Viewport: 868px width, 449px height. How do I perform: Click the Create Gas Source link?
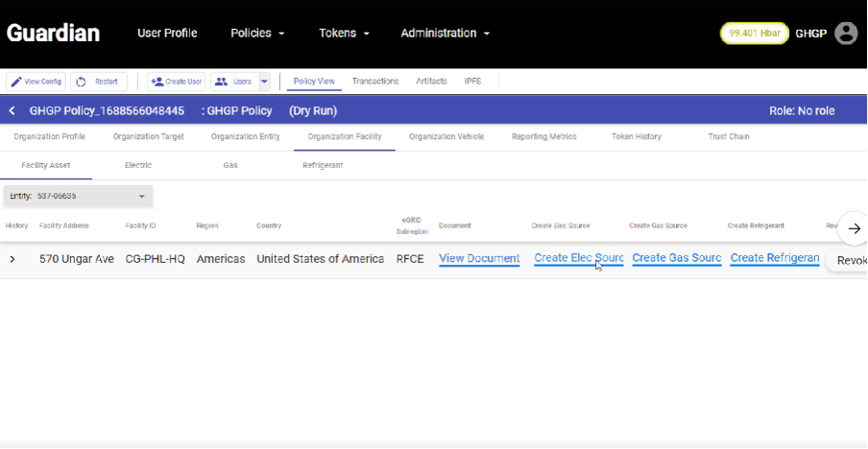(x=676, y=259)
